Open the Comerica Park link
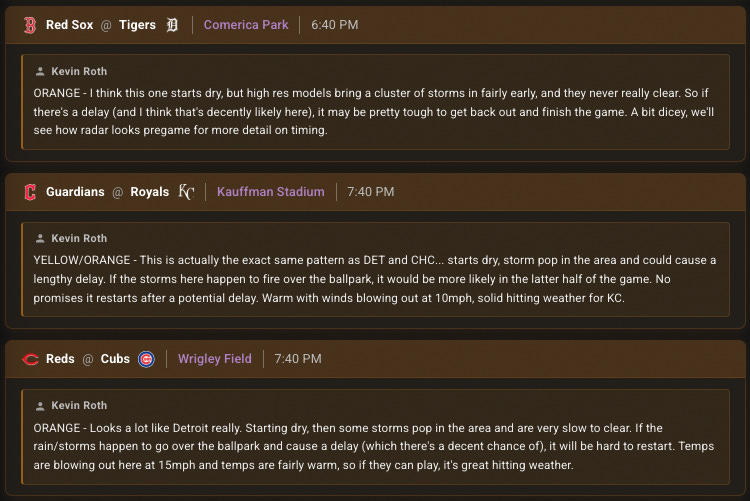The width and height of the screenshot is (750, 501). pyautogui.click(x=246, y=25)
